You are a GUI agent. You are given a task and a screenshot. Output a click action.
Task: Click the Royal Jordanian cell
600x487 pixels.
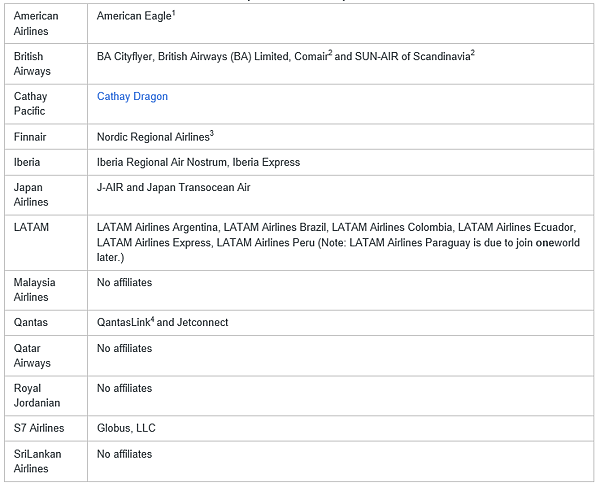[46, 396]
